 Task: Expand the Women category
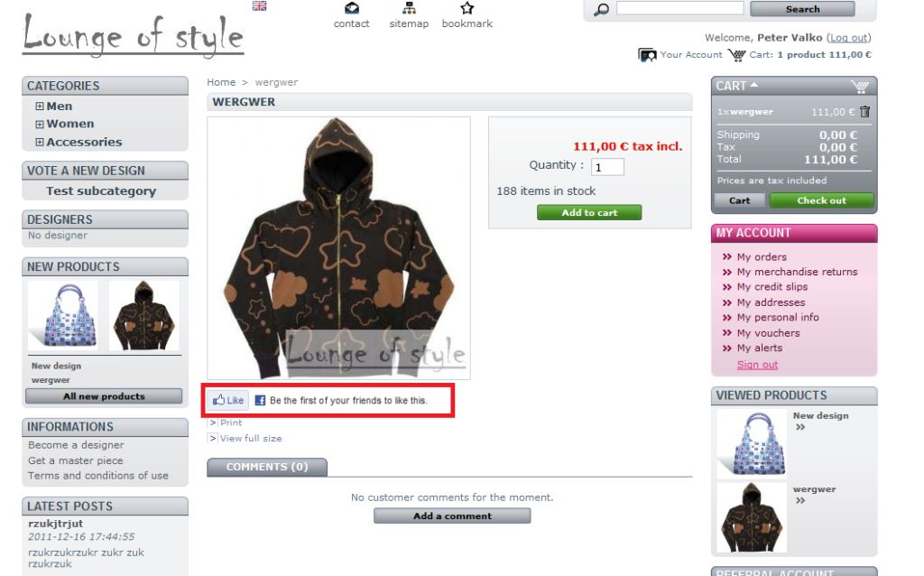40,124
